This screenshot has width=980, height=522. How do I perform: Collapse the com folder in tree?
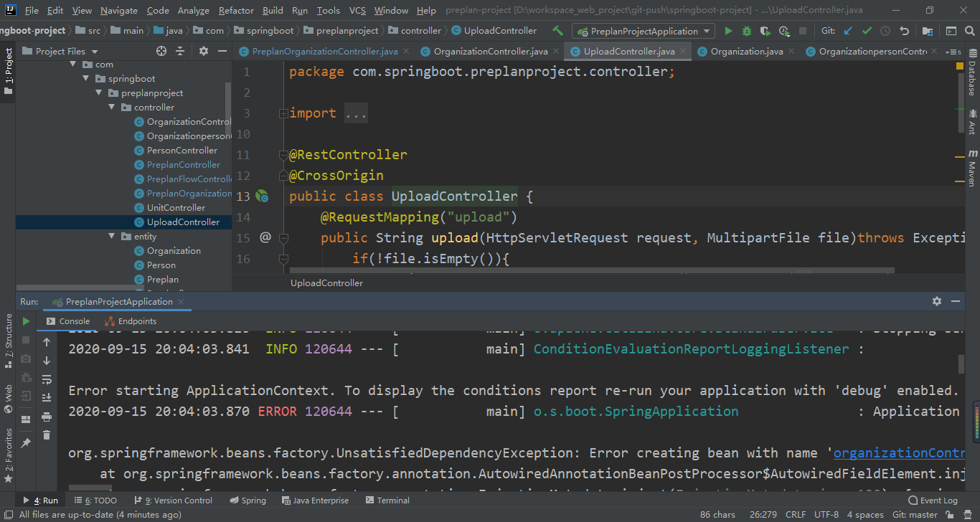[73, 65]
